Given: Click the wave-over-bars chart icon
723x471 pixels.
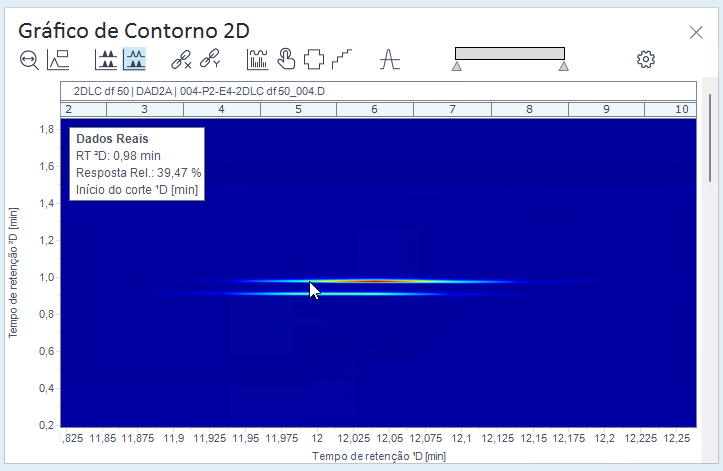Looking at the screenshot, I should point(257,60).
